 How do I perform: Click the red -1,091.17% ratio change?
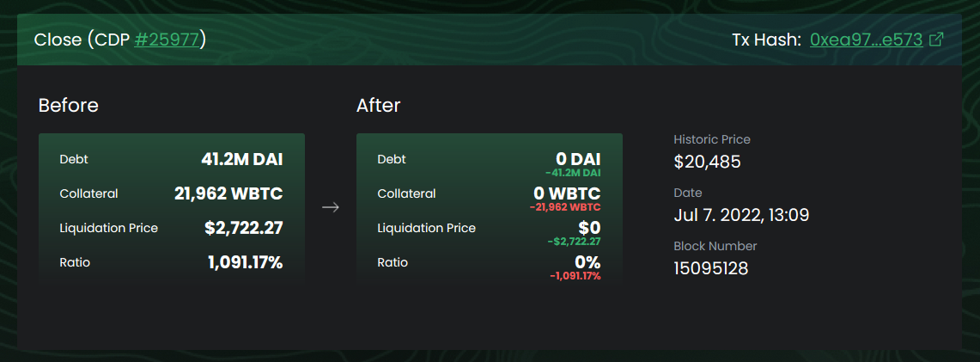coord(575,276)
